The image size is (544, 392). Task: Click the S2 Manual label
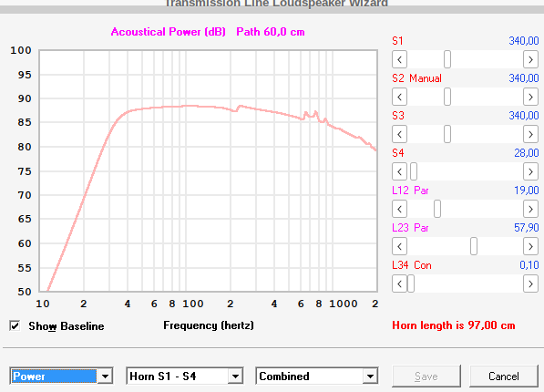[x=416, y=78]
